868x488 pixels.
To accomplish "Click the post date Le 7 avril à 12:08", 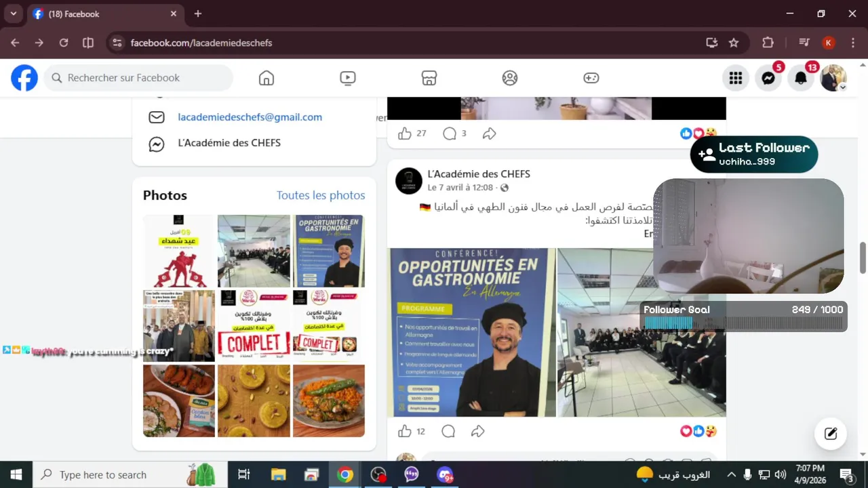I will coord(460,188).
